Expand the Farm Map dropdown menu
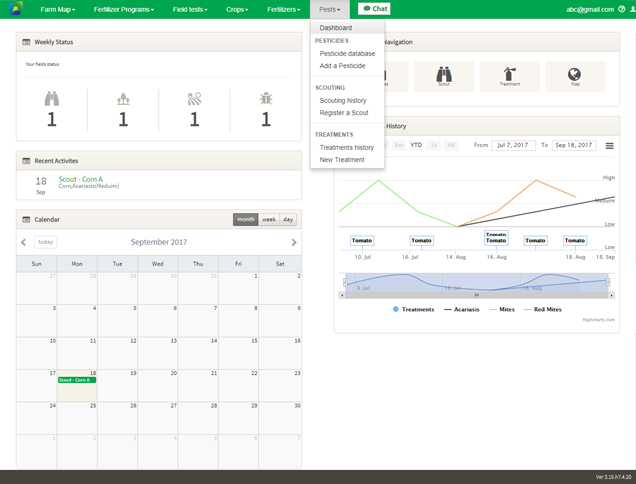This screenshot has width=636, height=484. [x=58, y=9]
